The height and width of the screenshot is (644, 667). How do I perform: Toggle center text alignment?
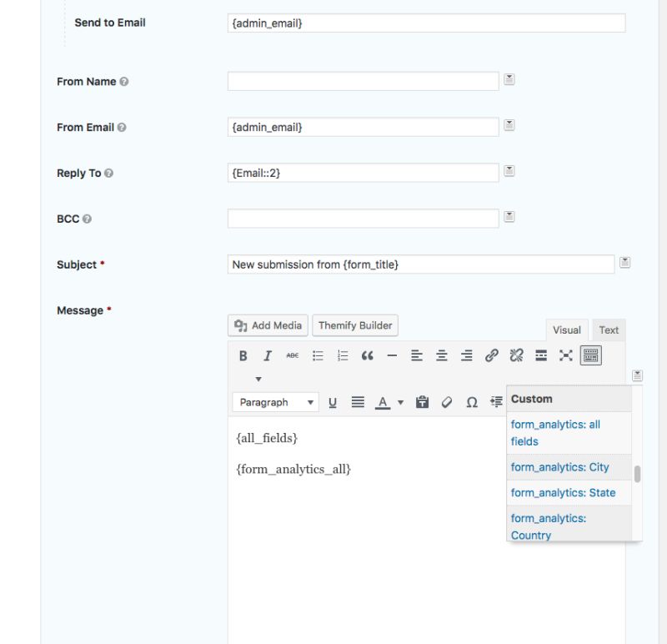pos(442,355)
